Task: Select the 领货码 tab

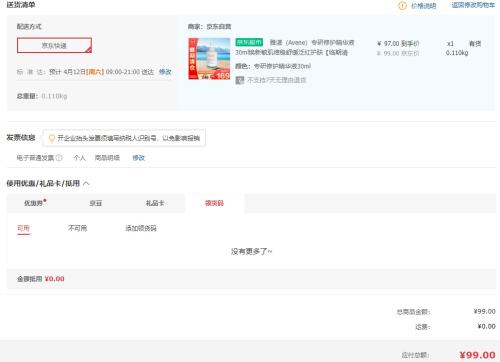Action: [x=214, y=203]
